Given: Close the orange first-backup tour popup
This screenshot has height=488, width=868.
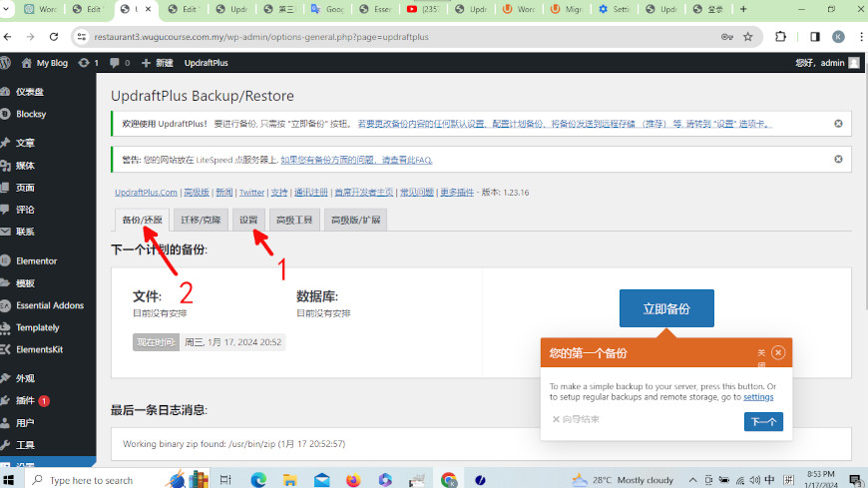Looking at the screenshot, I should tap(778, 352).
